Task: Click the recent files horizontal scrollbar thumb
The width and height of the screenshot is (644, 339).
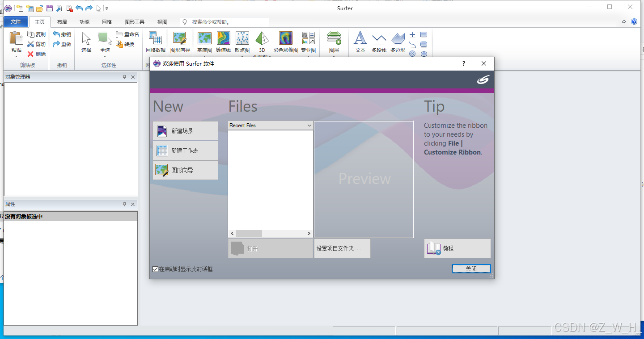Action: (x=249, y=234)
